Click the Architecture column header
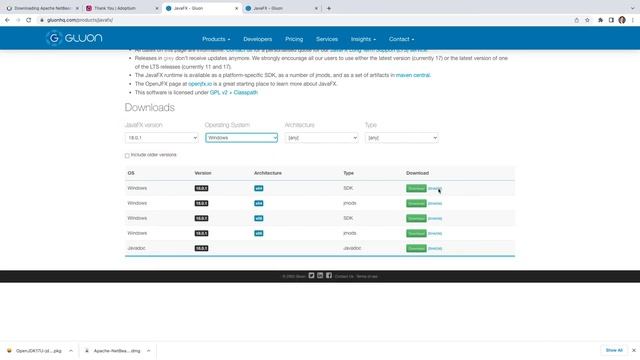The image size is (640, 360). 268,173
